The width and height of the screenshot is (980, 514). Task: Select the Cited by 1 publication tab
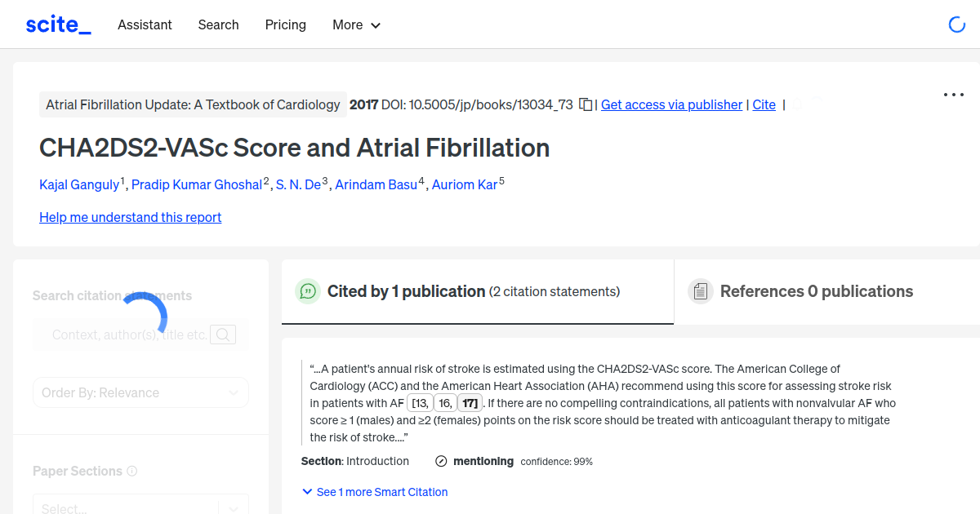(405, 290)
